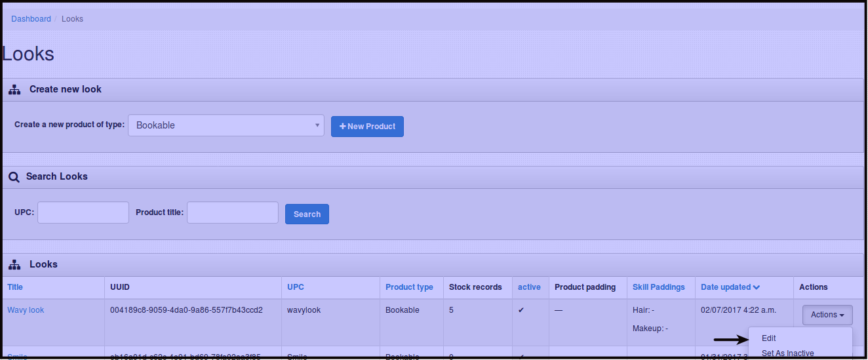Click the date 02/07/2017 4:22 a.m.
The image size is (868, 360).
coord(739,310)
